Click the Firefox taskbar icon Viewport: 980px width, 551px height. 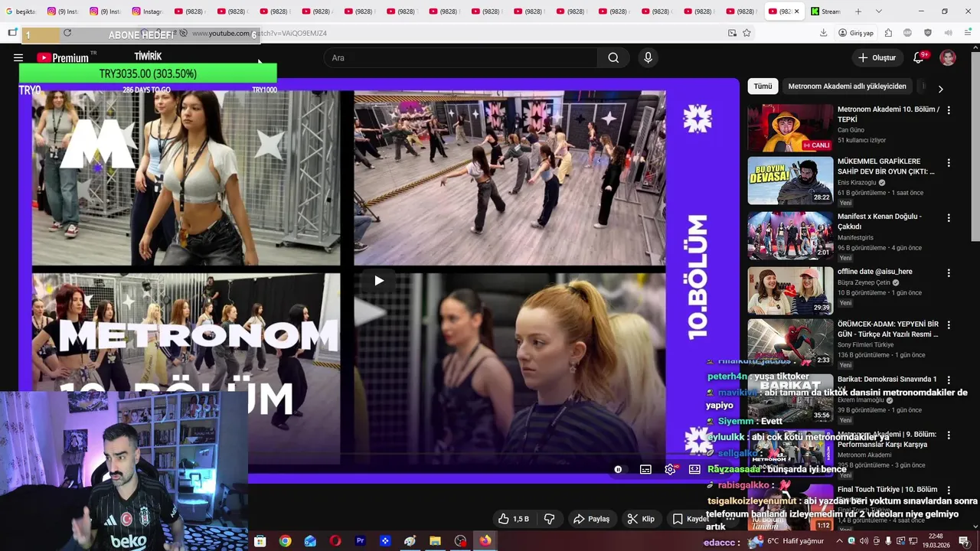(485, 541)
